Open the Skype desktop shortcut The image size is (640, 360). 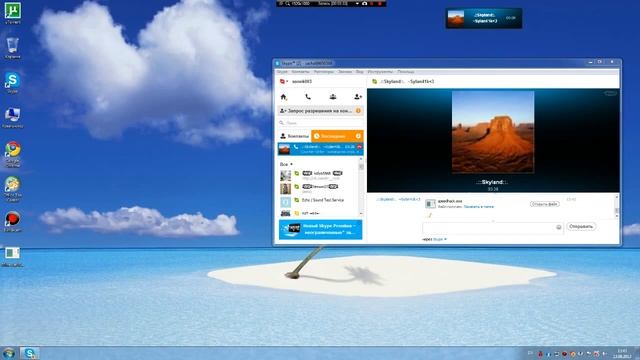coord(13,82)
